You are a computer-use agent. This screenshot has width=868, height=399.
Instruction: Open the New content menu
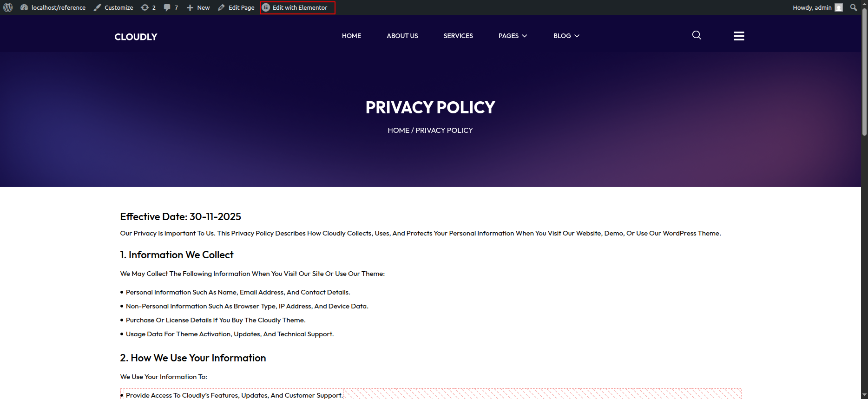click(198, 7)
